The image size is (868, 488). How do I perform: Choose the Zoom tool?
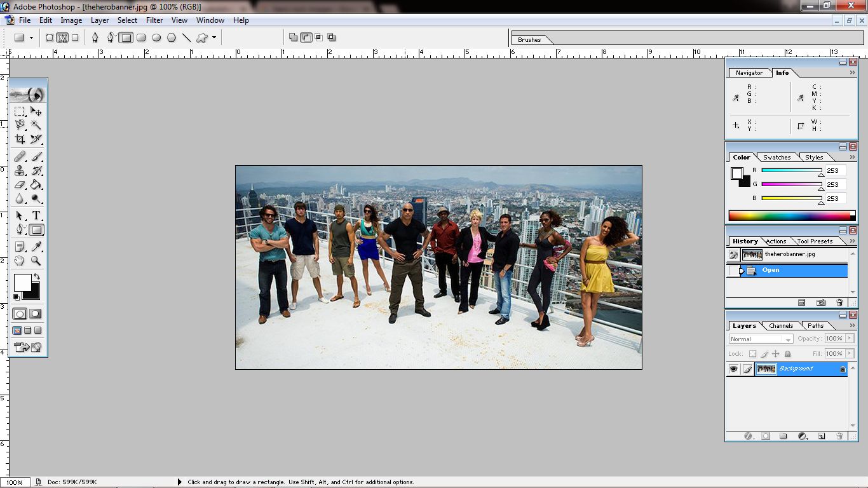tap(36, 261)
